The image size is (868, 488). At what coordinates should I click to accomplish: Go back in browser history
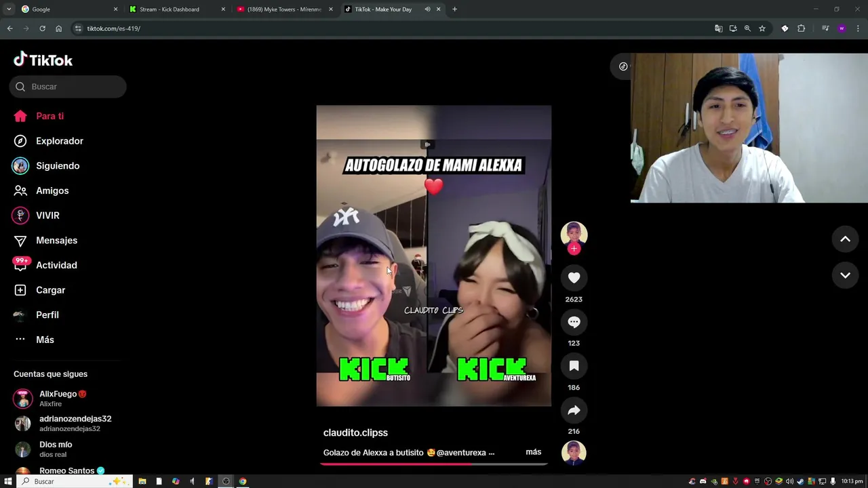(x=9, y=28)
